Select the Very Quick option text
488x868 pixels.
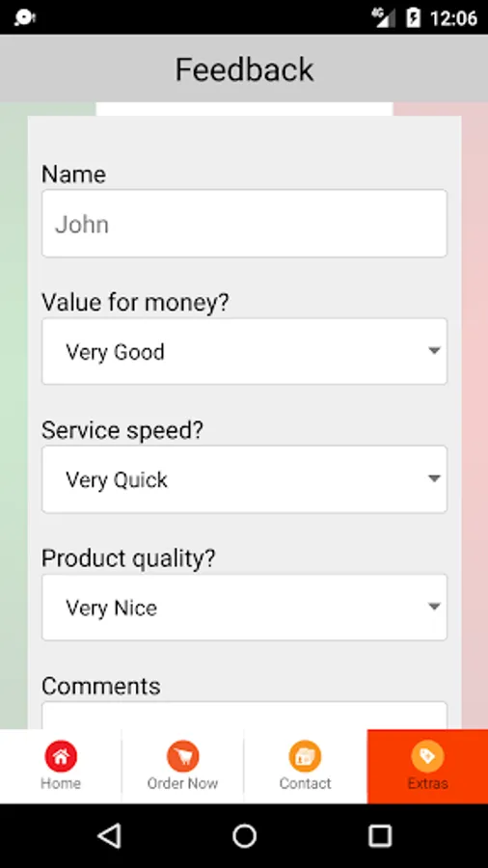117,480
